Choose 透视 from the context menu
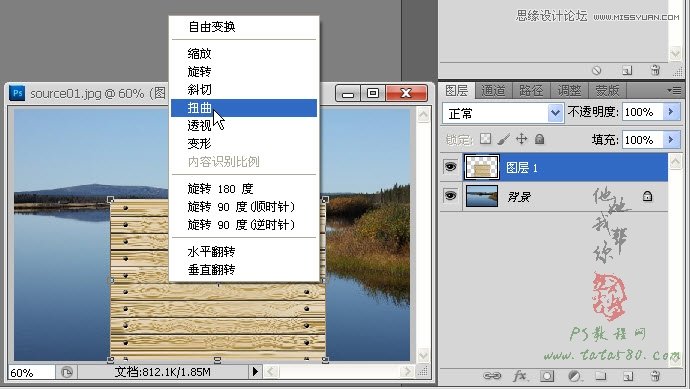The height and width of the screenshot is (389, 690). click(x=199, y=126)
